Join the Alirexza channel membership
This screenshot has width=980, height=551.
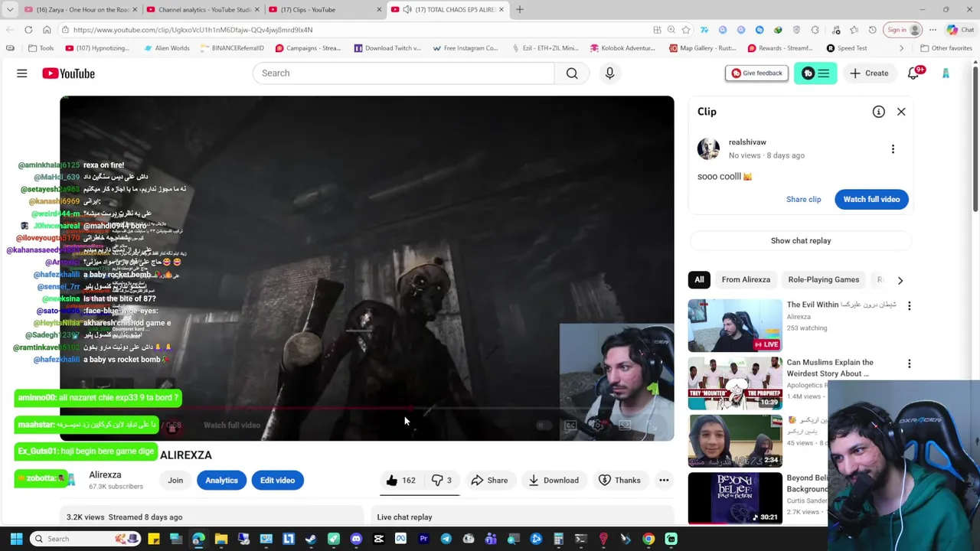[x=175, y=481]
